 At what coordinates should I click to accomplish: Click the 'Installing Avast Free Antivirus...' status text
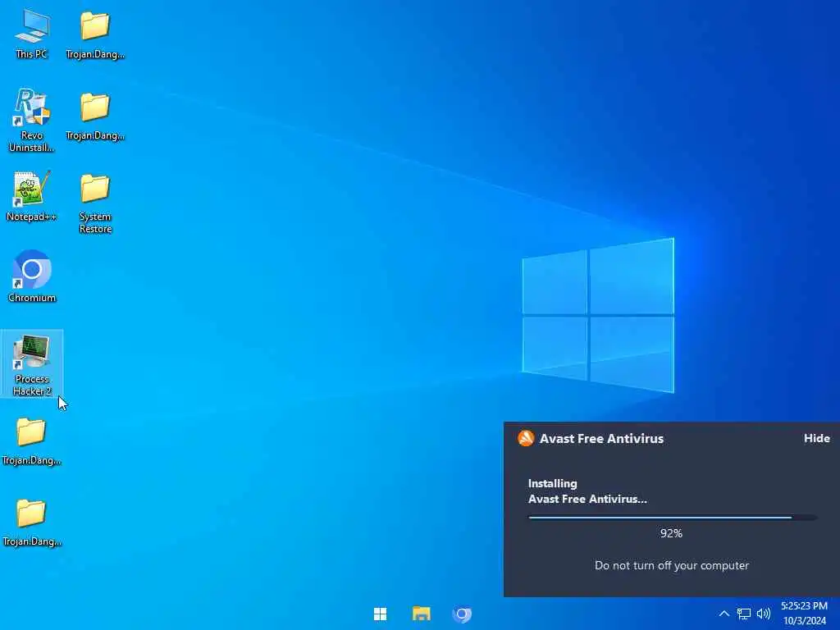587,491
